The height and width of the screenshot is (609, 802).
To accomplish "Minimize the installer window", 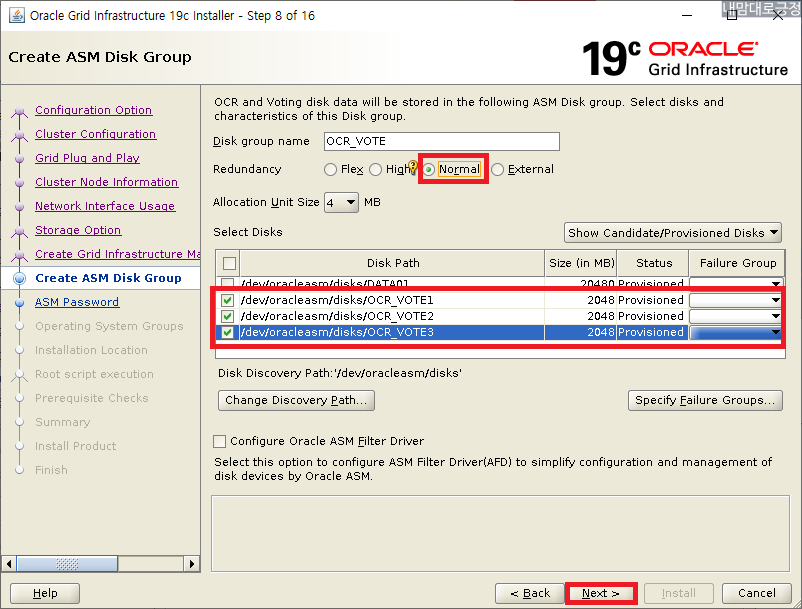I will pos(687,15).
